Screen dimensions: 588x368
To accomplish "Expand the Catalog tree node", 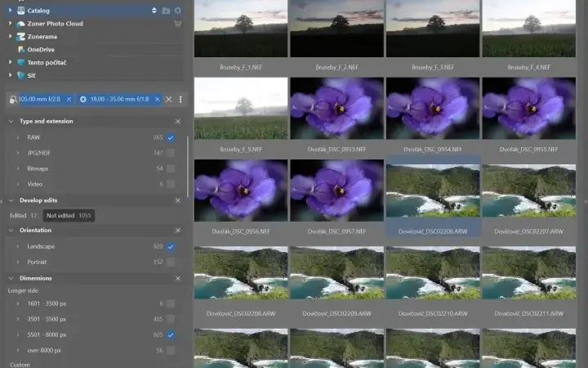I will coord(10,11).
